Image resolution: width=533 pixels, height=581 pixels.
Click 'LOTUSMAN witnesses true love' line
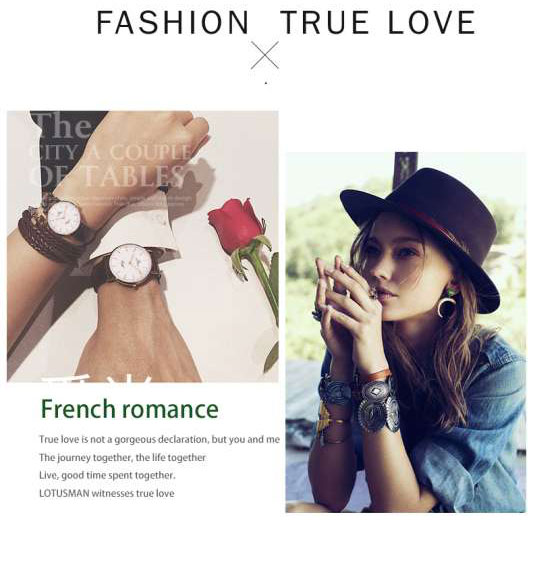click(107, 494)
